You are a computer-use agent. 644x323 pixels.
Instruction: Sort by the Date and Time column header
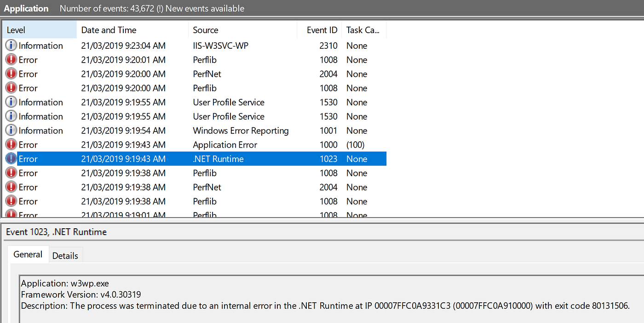click(x=132, y=30)
